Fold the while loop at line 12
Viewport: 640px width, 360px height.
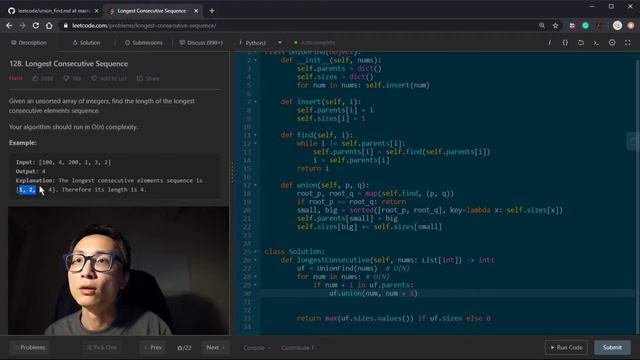point(256,143)
